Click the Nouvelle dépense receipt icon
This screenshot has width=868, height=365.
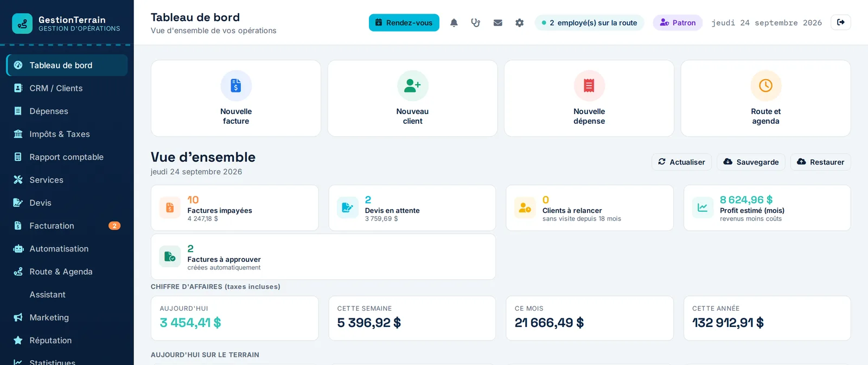click(589, 85)
